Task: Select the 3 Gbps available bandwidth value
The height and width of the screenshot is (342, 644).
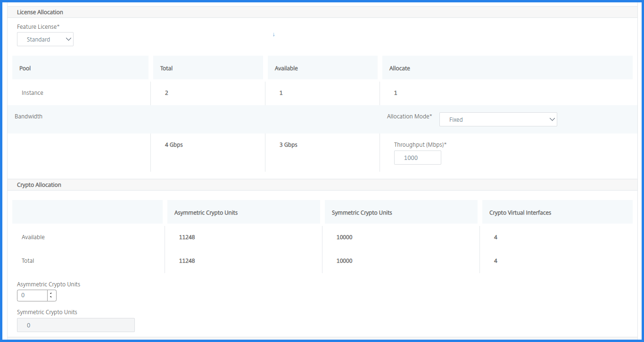Action: click(289, 144)
